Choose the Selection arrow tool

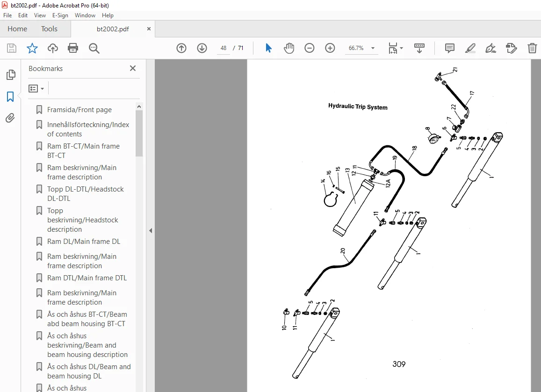coord(268,48)
